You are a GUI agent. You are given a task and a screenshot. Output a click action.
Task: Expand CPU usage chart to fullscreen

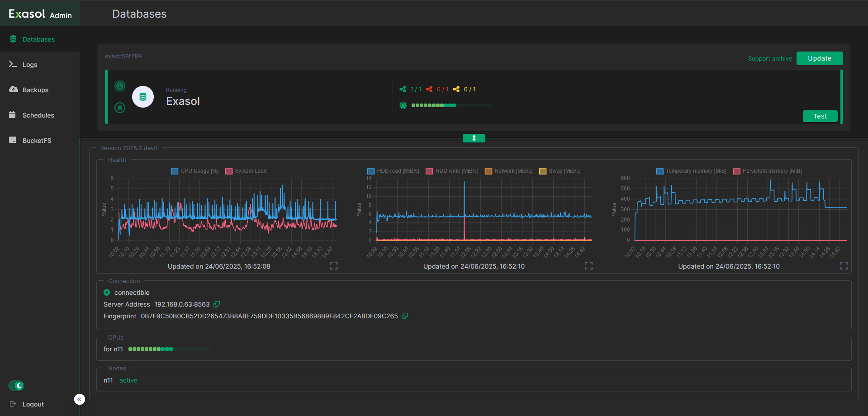[x=334, y=266]
